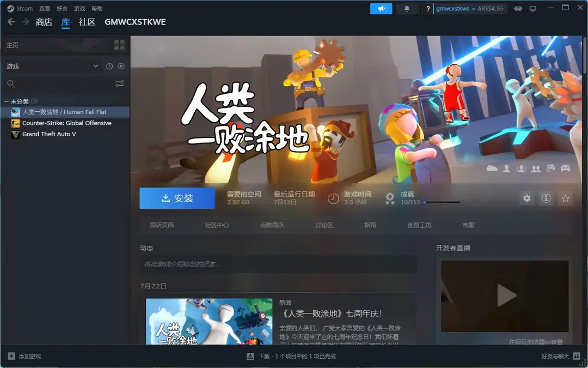This screenshot has width=588, height=368.
Task: Click Grand Theft Auto V icon
Action: tap(15, 134)
